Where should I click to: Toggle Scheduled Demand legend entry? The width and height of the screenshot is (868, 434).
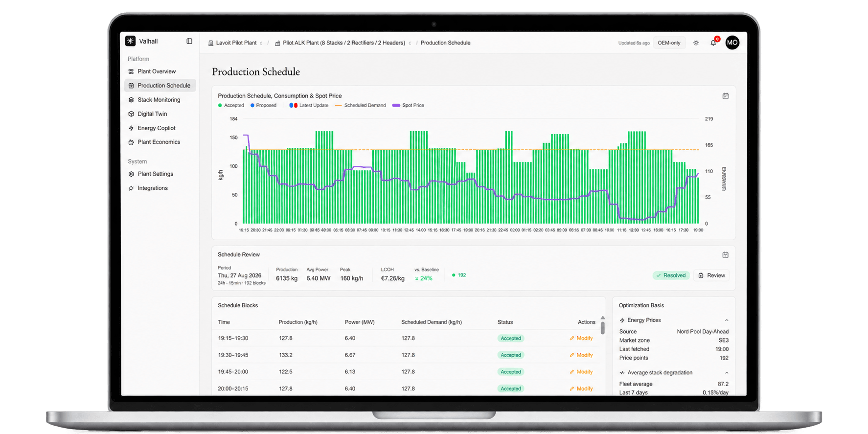(x=360, y=106)
